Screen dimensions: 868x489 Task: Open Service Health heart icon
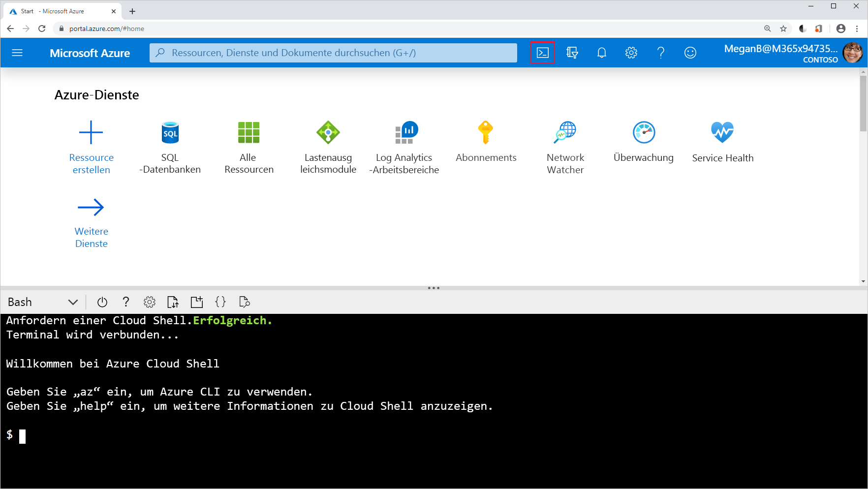click(722, 132)
